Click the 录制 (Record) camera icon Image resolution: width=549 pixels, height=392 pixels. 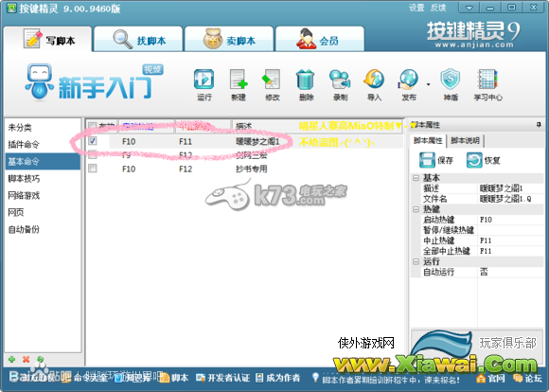[340, 80]
